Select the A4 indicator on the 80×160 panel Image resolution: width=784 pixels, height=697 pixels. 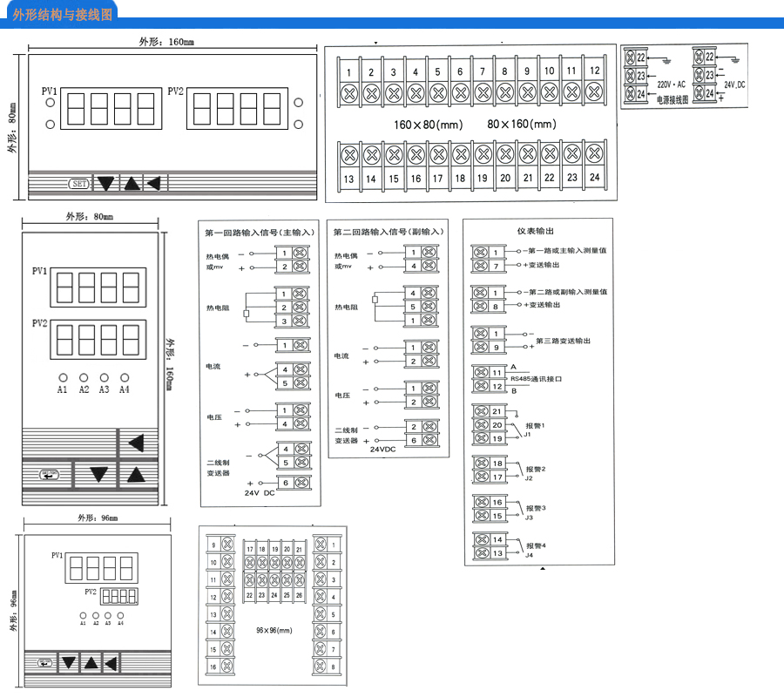(x=124, y=377)
